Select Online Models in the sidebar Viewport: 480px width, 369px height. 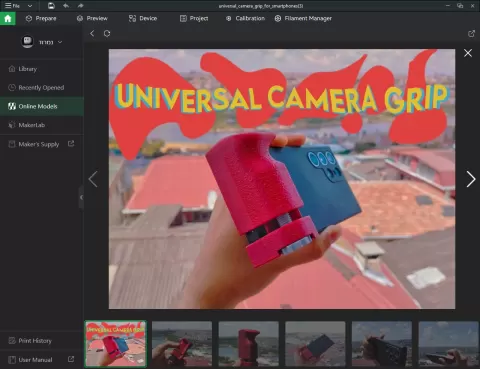tap(42, 106)
